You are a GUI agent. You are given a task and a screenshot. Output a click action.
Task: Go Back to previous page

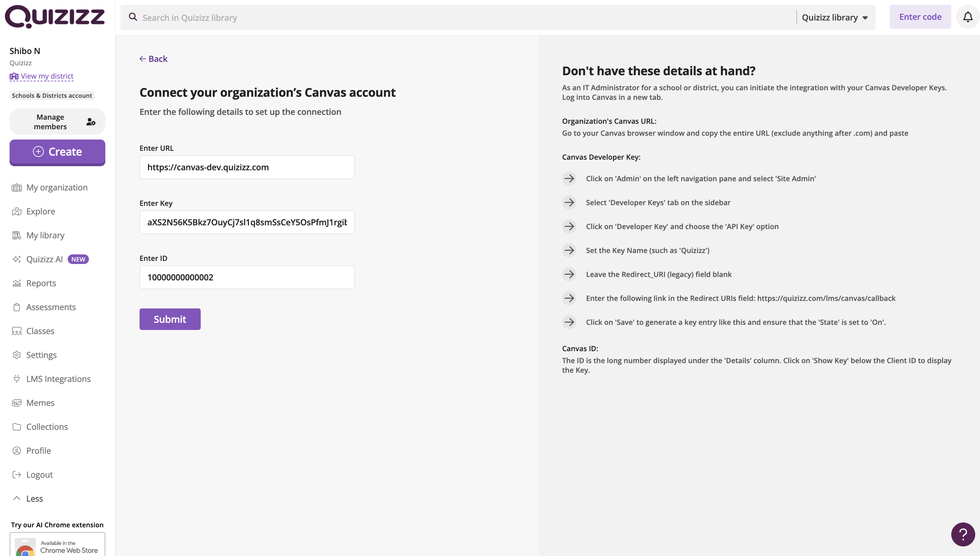pos(154,59)
